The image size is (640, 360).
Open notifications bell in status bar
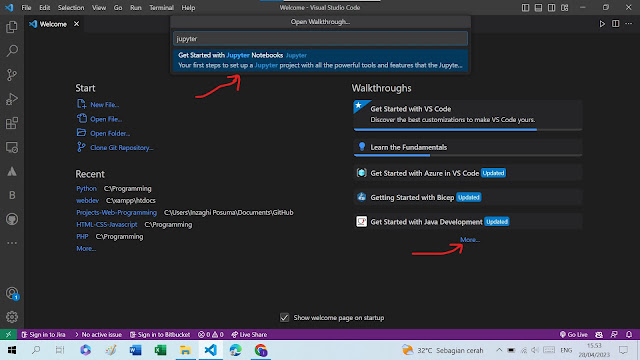pyautogui.click(x=629, y=334)
